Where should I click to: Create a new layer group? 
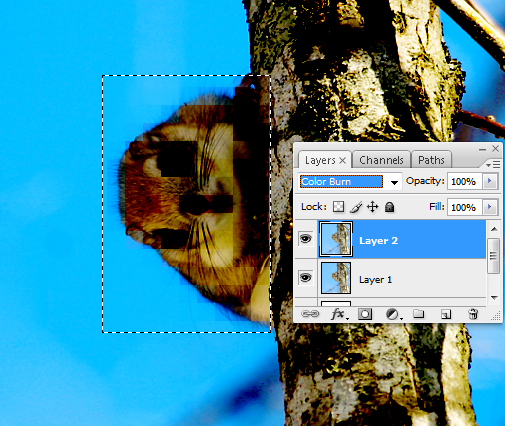419,314
